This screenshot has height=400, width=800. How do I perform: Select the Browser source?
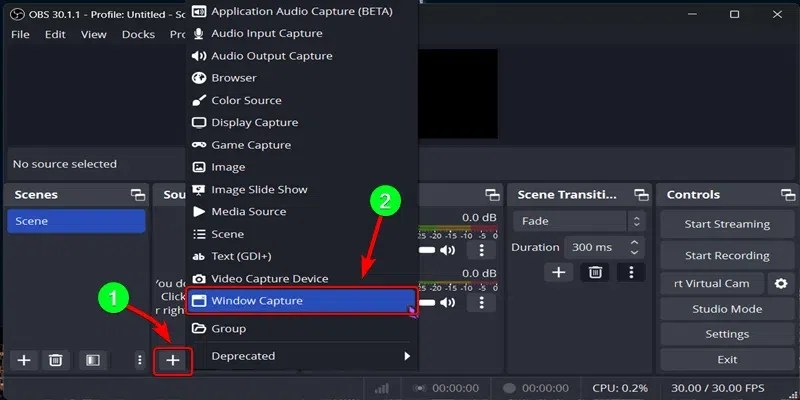pyautogui.click(x=302, y=78)
